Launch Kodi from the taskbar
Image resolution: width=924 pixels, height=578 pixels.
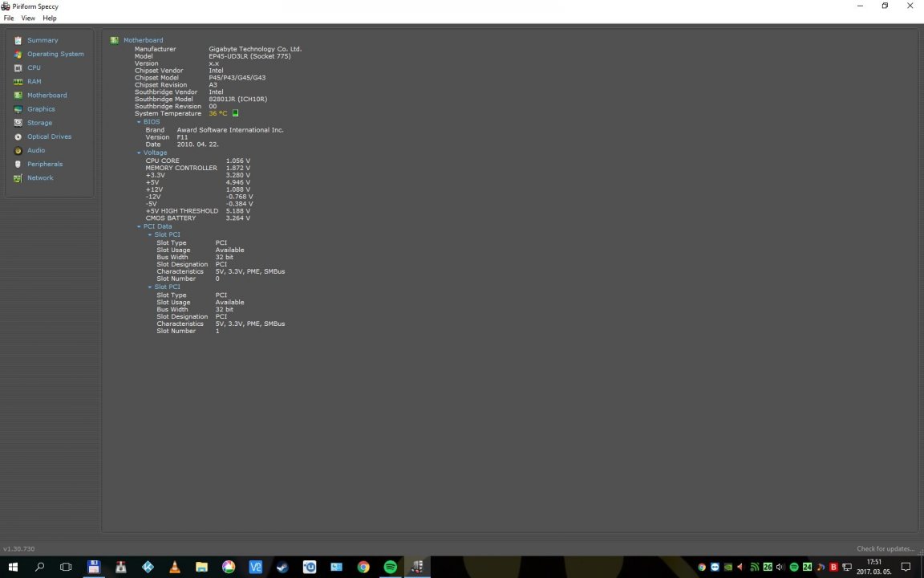(148, 567)
